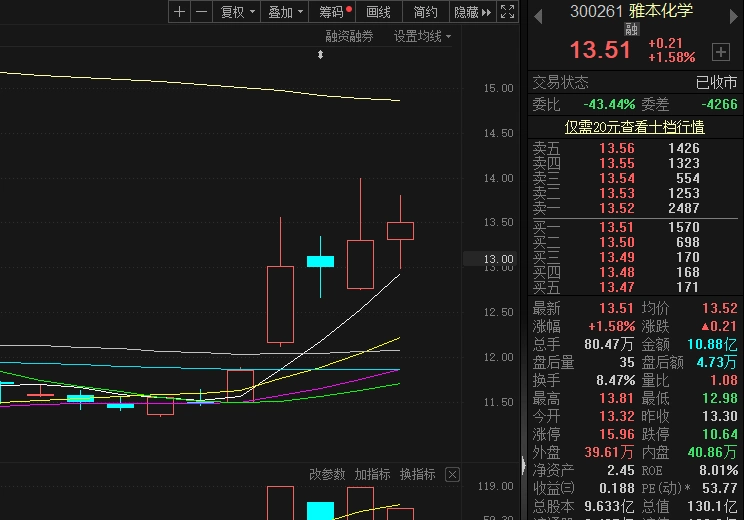The height and width of the screenshot is (520, 744).
Task: Click 换指标 to change the indicator
Action: point(417,474)
